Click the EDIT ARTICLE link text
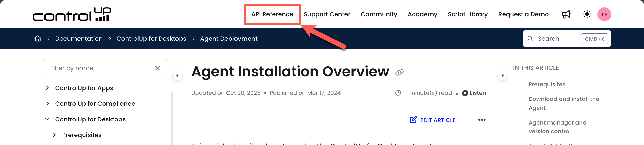The height and width of the screenshot is (145, 644). click(438, 120)
